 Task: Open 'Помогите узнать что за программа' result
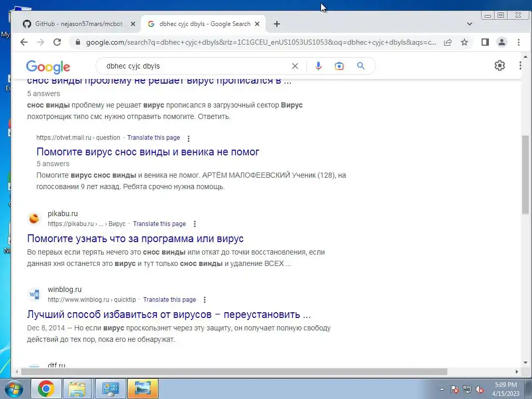coord(135,238)
